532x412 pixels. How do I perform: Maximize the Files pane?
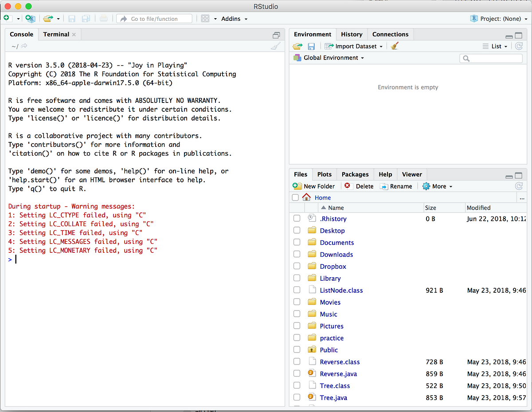pyautogui.click(x=518, y=176)
